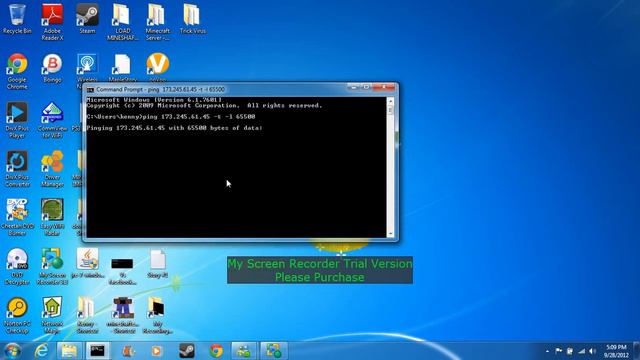Open Google Chrome from the taskbar
The height and width of the screenshot is (360, 640).
pos(216,351)
